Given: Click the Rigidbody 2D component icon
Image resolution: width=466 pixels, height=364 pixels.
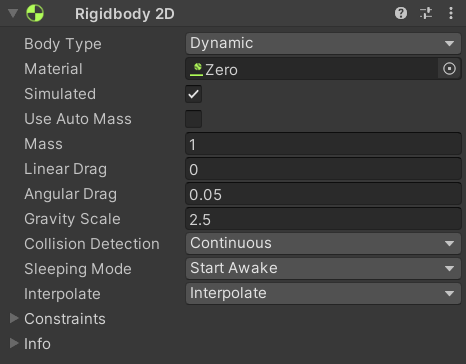Looking at the screenshot, I should 35,13.
